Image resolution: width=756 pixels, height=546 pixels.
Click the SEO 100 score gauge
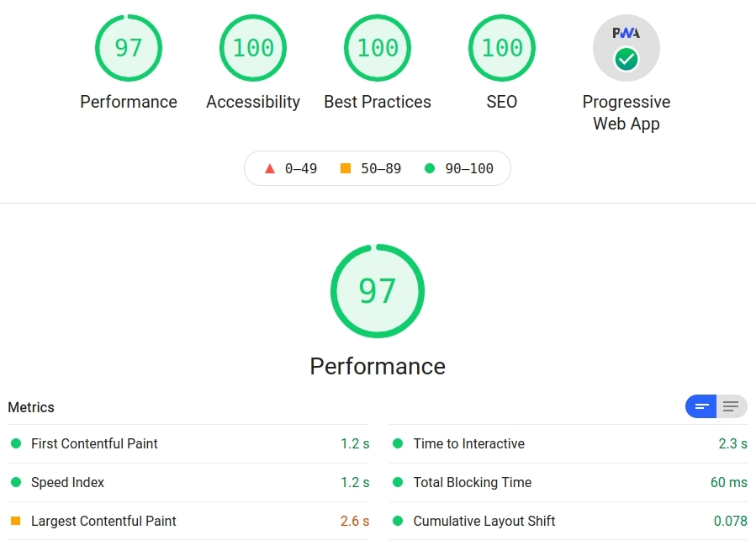point(502,48)
